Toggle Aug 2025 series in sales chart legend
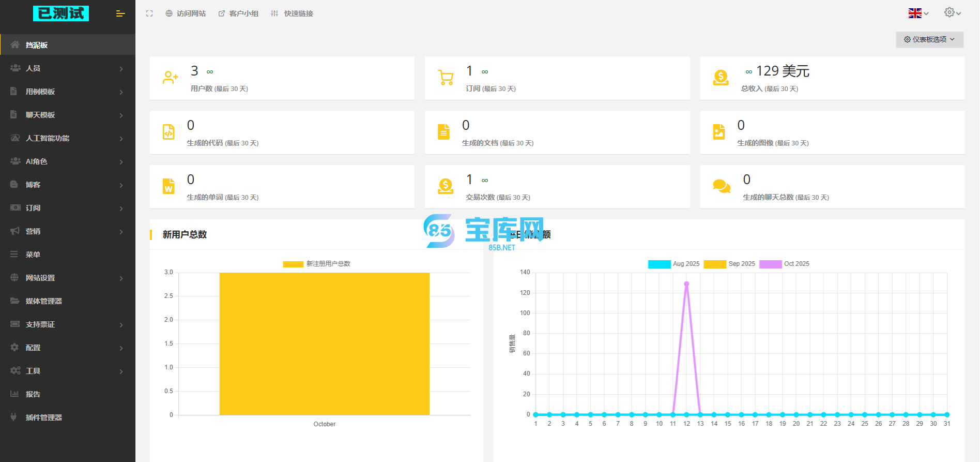980x462 pixels. tap(660, 264)
